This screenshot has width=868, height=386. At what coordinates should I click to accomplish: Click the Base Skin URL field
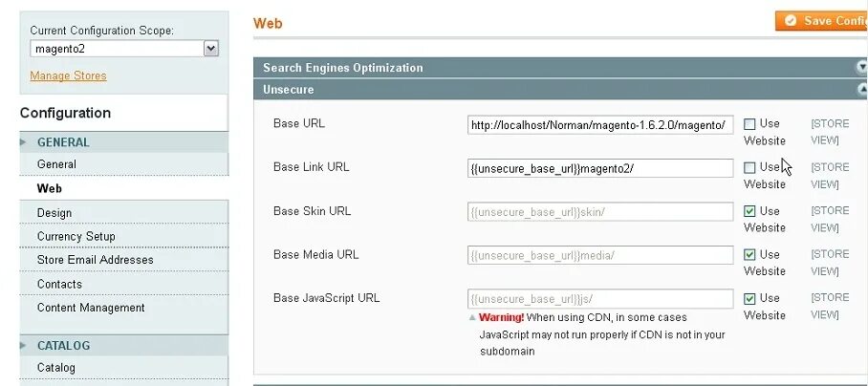point(600,212)
